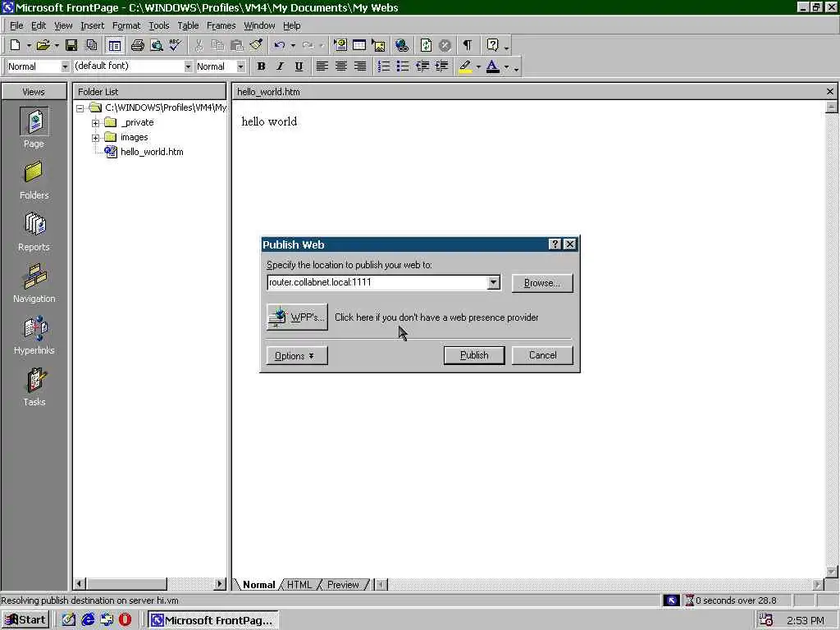Click the Publish button

click(x=474, y=355)
